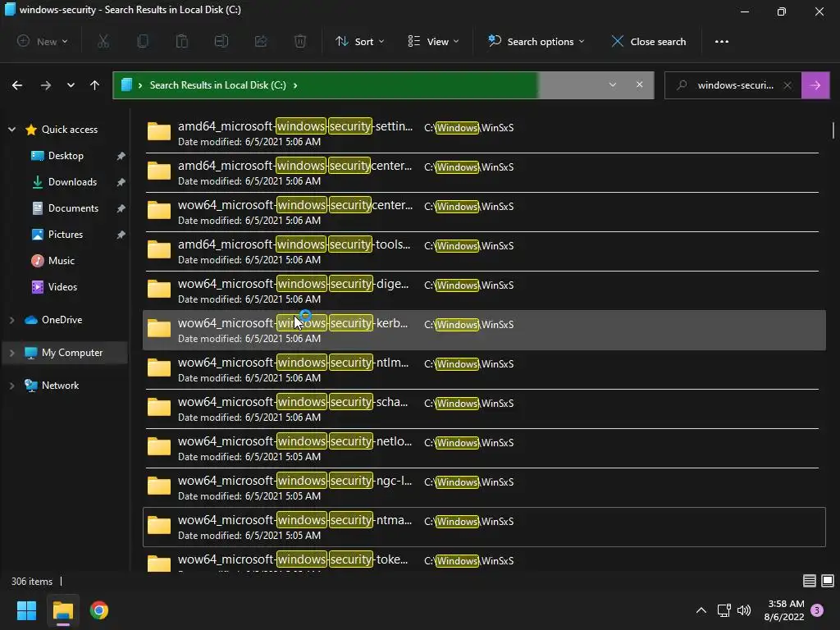The width and height of the screenshot is (840, 630).
Task: Clear the search box text
Action: click(x=787, y=85)
